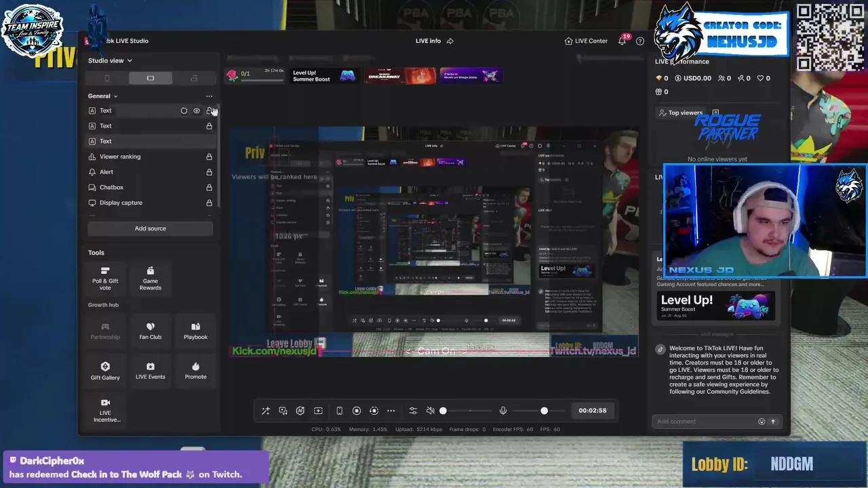Click the sources list scrollbar

tap(218, 156)
